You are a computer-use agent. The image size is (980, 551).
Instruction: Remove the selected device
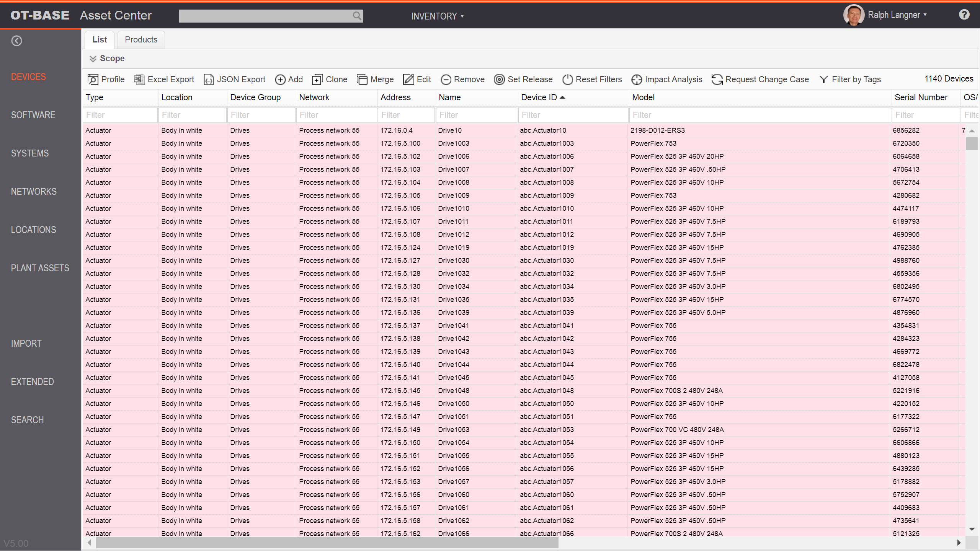[462, 79]
